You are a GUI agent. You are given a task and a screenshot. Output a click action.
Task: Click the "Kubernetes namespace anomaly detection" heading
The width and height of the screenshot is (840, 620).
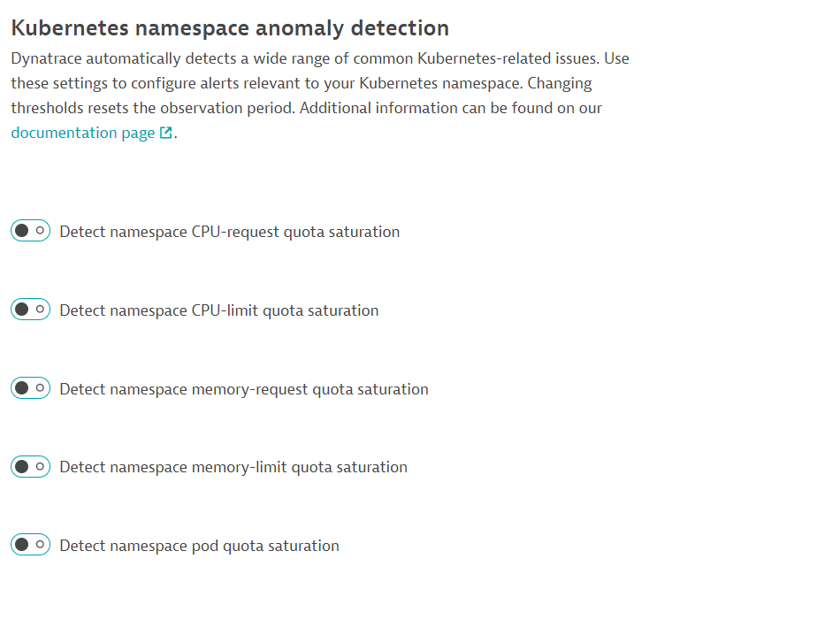point(230,28)
